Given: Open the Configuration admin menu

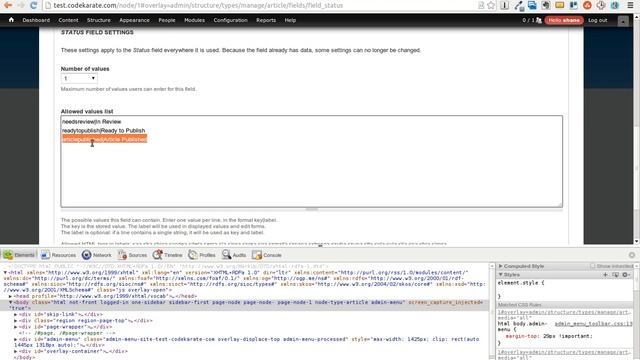Looking at the screenshot, I should click(230, 20).
